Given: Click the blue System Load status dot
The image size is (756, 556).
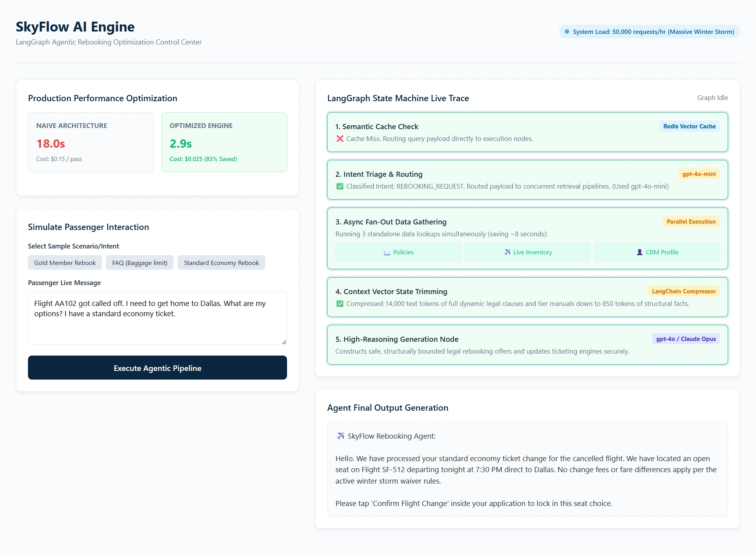Looking at the screenshot, I should 567,32.
